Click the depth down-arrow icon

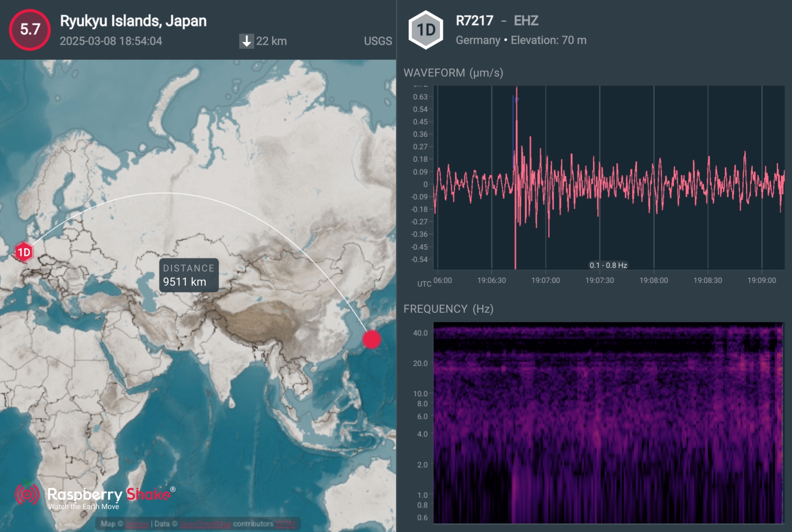point(246,41)
